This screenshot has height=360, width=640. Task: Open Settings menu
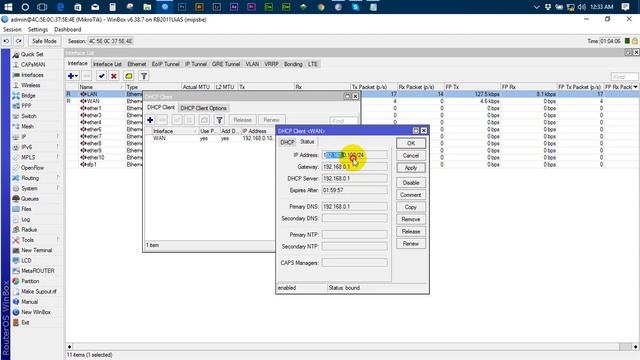38,29
